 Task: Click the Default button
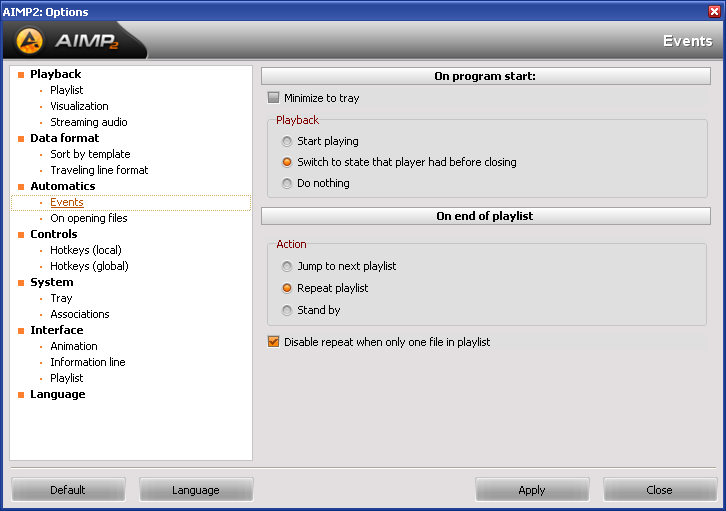[x=68, y=490]
